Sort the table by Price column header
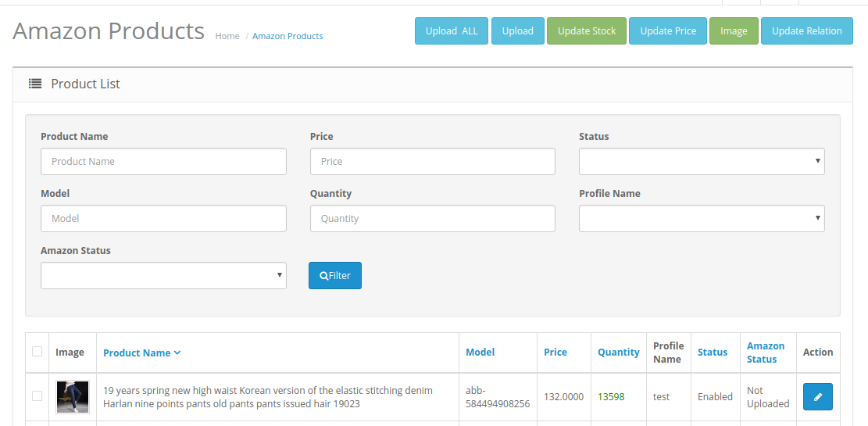The width and height of the screenshot is (868, 426). pyautogui.click(x=555, y=352)
